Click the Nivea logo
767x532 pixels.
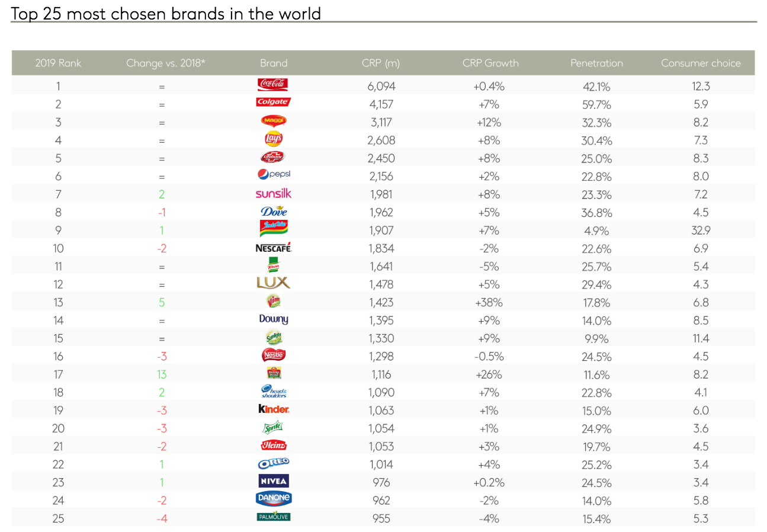274,481
